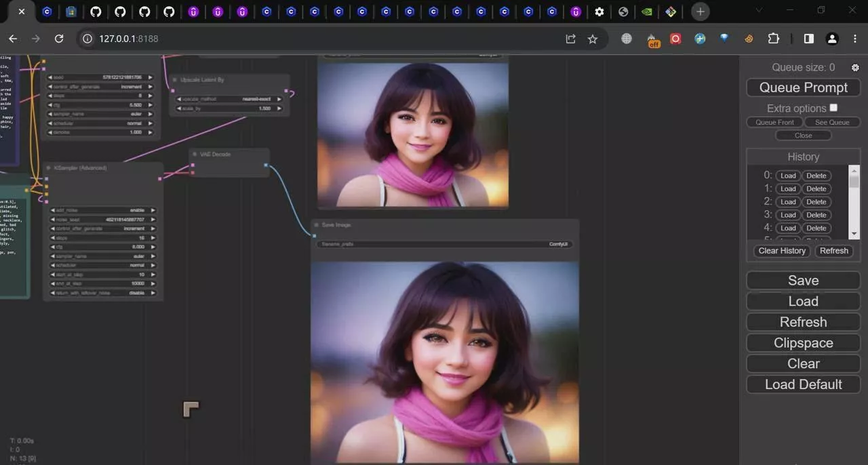Click the Load Default button
The height and width of the screenshot is (465, 868).
click(x=803, y=384)
